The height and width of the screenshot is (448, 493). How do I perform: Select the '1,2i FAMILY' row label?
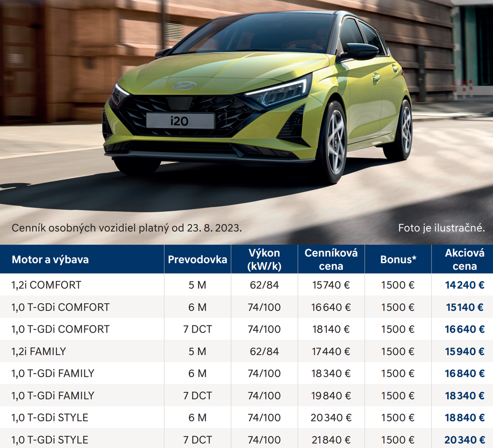pyautogui.click(x=39, y=351)
